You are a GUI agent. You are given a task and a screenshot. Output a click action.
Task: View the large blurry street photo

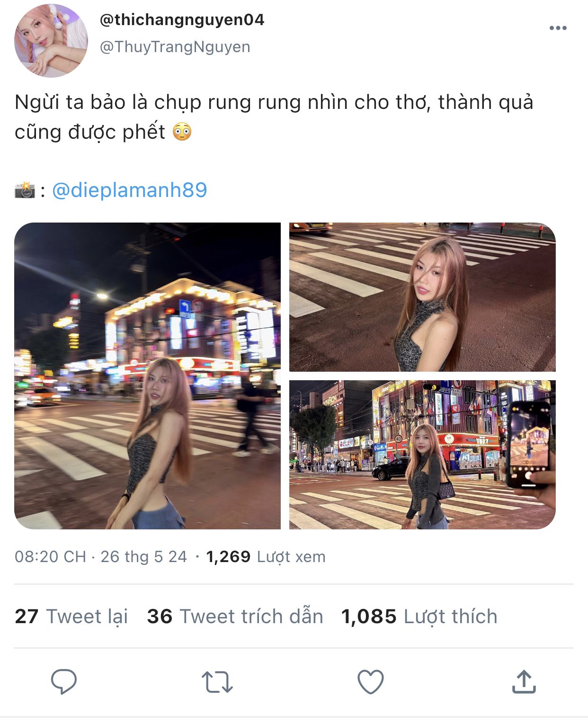(147, 375)
